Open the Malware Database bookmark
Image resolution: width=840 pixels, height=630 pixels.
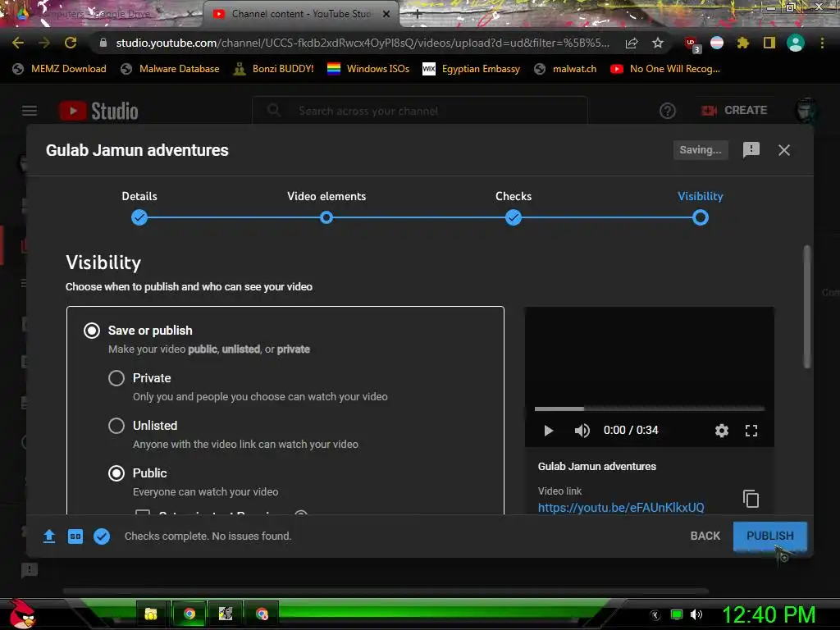[x=170, y=69]
